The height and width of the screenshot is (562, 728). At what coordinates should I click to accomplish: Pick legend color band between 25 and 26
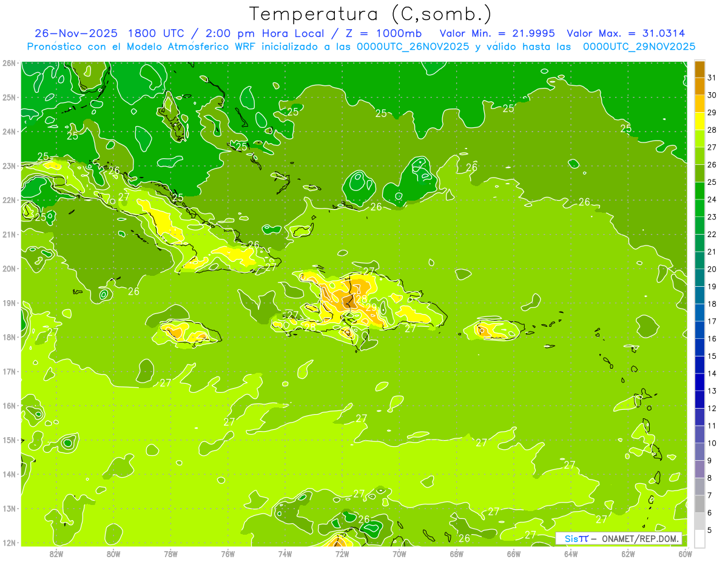pyautogui.click(x=699, y=173)
